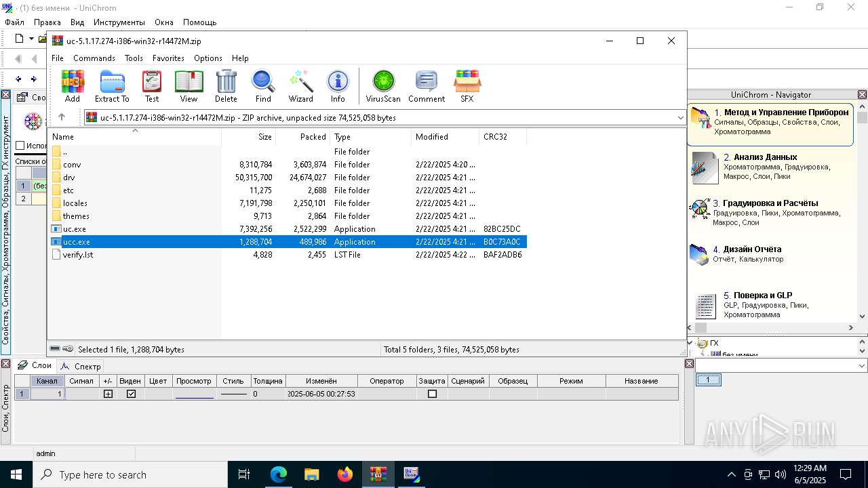Screen dimensions: 868x488
Task: Open the UniChrom Инструменты menu
Action: tap(119, 22)
